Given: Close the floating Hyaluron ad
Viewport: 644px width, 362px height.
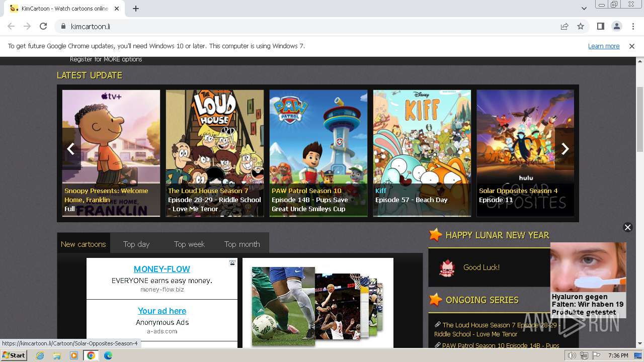Looking at the screenshot, I should coord(627,227).
